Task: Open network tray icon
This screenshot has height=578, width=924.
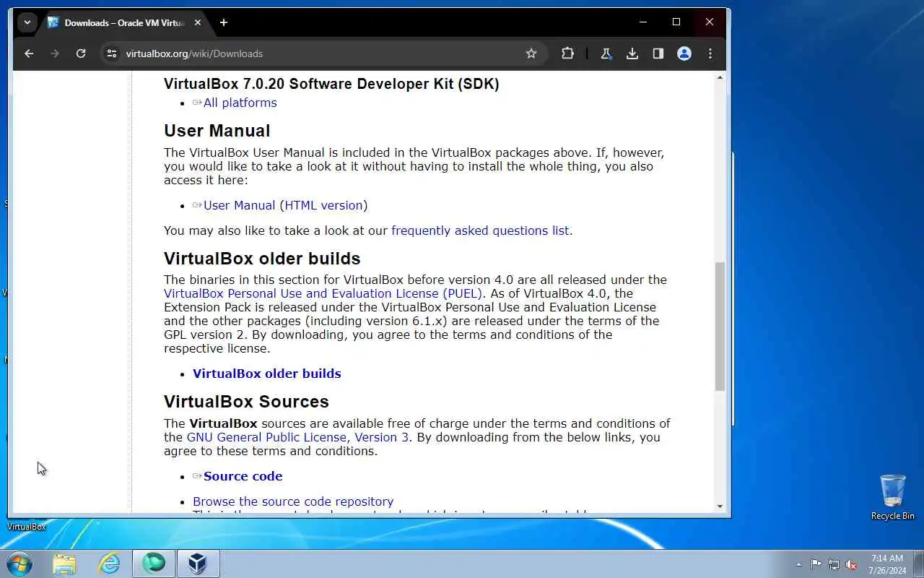Action: point(834,564)
